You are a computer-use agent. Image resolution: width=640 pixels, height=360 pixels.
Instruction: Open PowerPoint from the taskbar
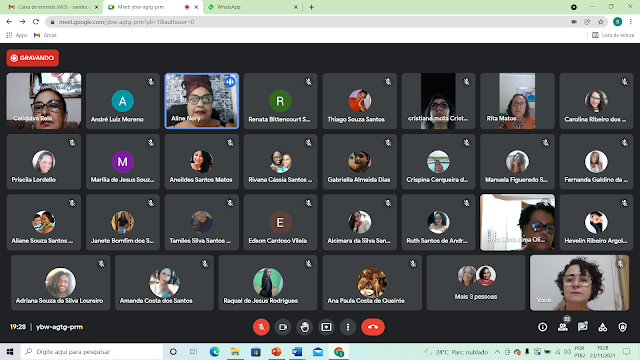coord(276,351)
